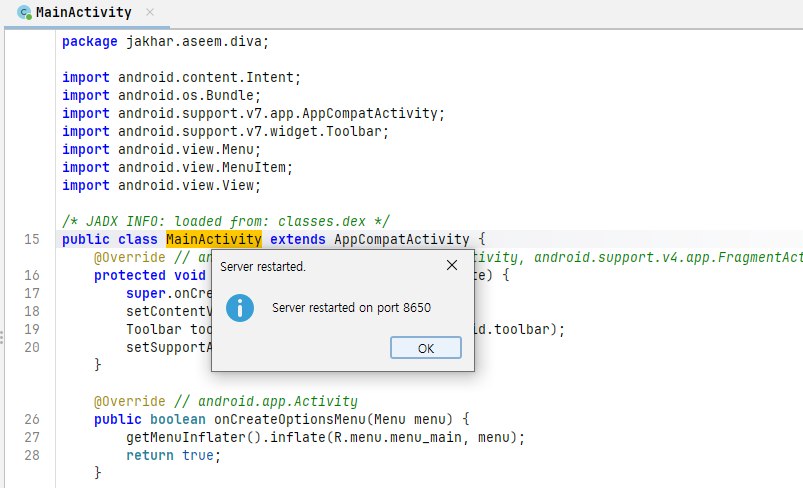Click the widget.Toolbar import line
This screenshot has width=803, height=488.
pos(225,131)
